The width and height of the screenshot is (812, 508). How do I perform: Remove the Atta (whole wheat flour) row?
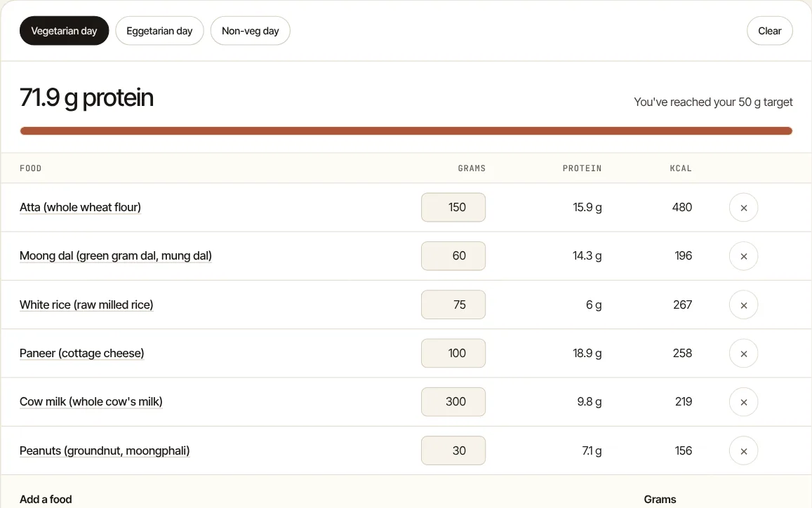(x=743, y=208)
